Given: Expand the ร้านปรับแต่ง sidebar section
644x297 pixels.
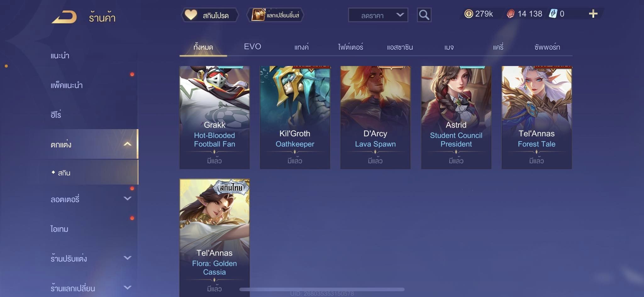Looking at the screenshot, I should click(x=127, y=258).
